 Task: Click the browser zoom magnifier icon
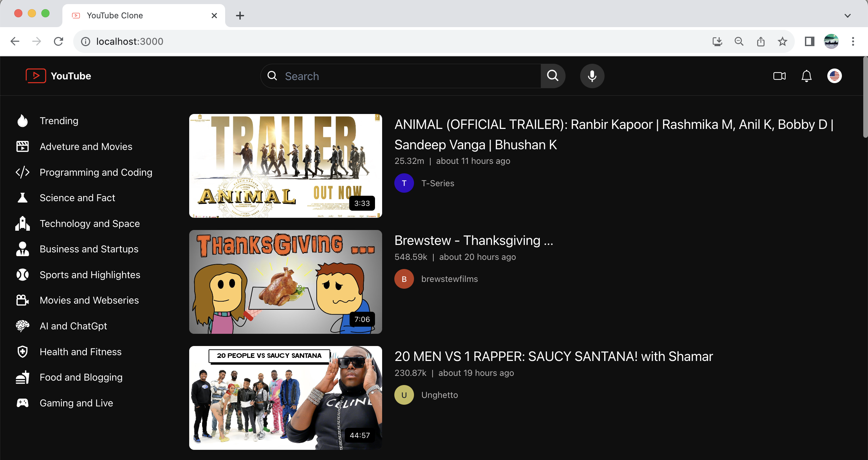pos(739,41)
